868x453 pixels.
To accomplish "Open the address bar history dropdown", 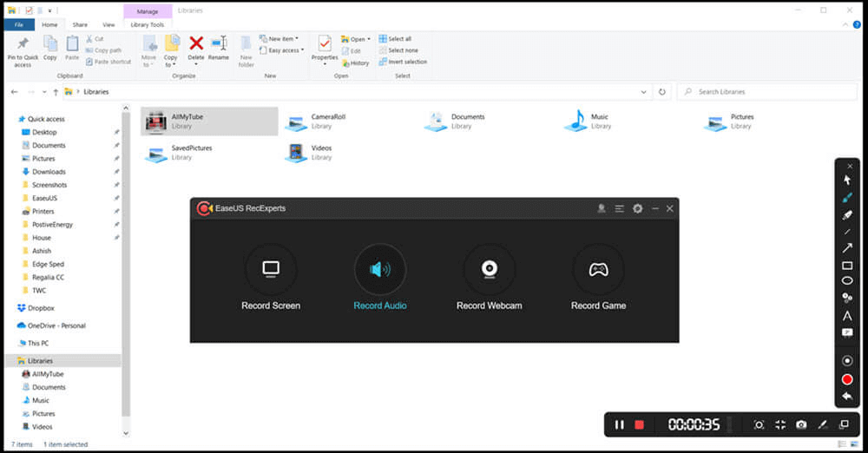I will pos(643,92).
